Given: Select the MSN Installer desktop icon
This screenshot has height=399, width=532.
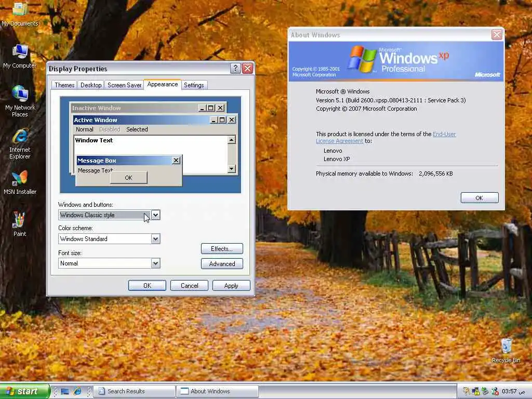Looking at the screenshot, I should point(20,182).
